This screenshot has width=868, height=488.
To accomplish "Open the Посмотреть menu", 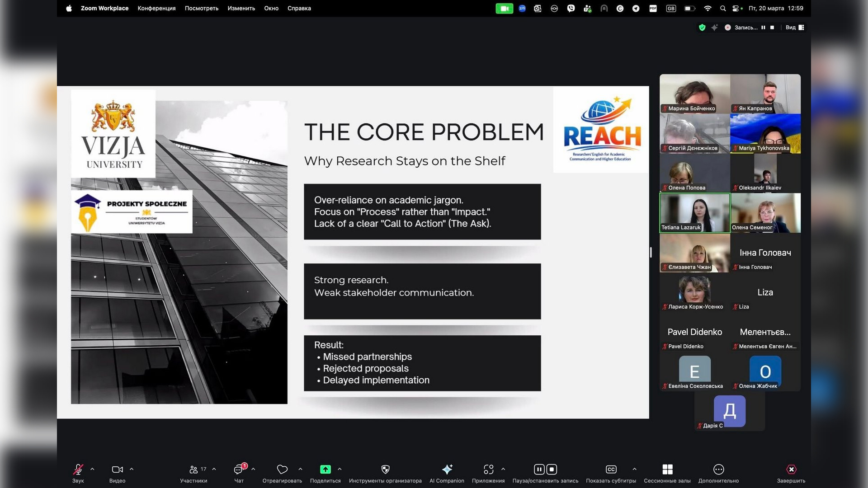I will (x=201, y=8).
